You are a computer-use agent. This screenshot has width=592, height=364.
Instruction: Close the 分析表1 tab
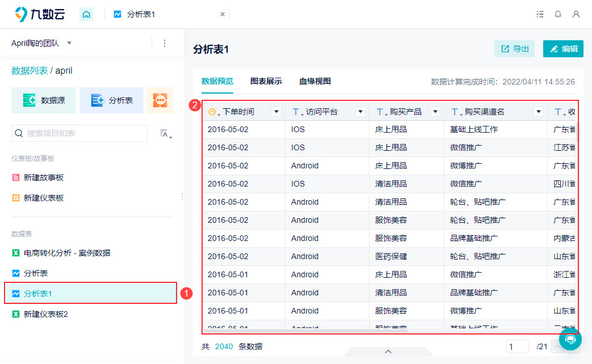[x=222, y=14]
